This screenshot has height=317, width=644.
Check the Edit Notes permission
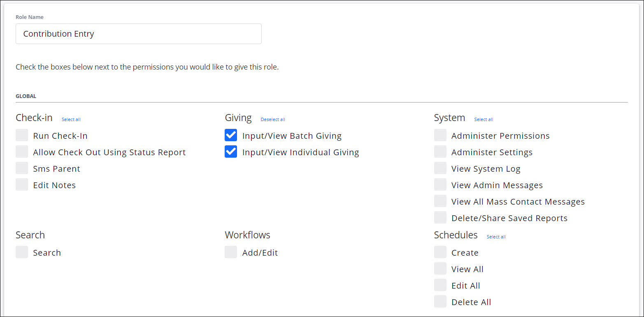tap(22, 184)
